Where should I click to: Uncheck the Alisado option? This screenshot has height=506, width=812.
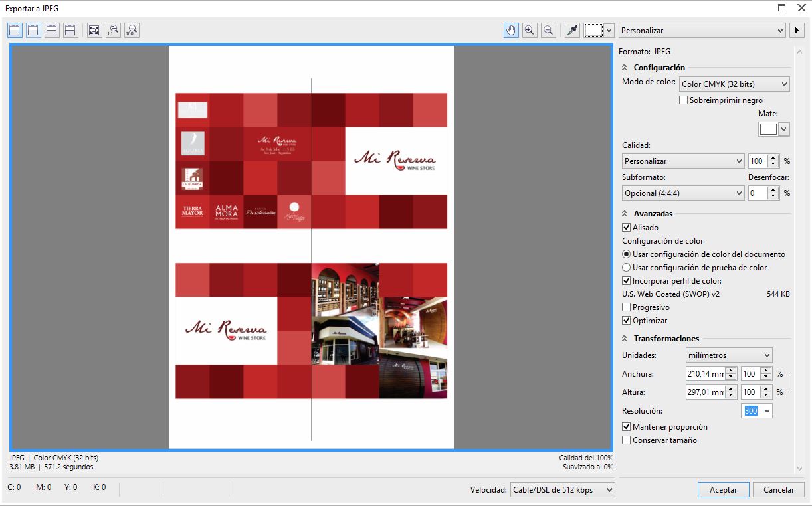(626, 228)
